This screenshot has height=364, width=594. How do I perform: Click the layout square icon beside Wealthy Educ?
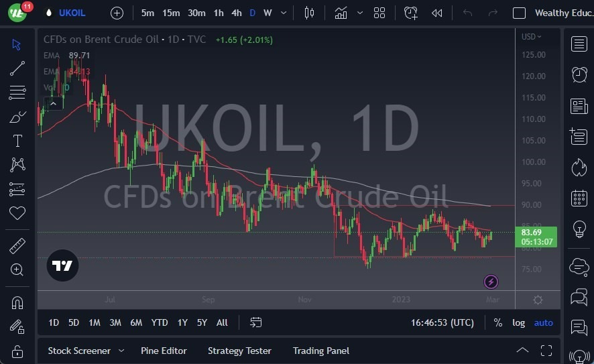[519, 13]
